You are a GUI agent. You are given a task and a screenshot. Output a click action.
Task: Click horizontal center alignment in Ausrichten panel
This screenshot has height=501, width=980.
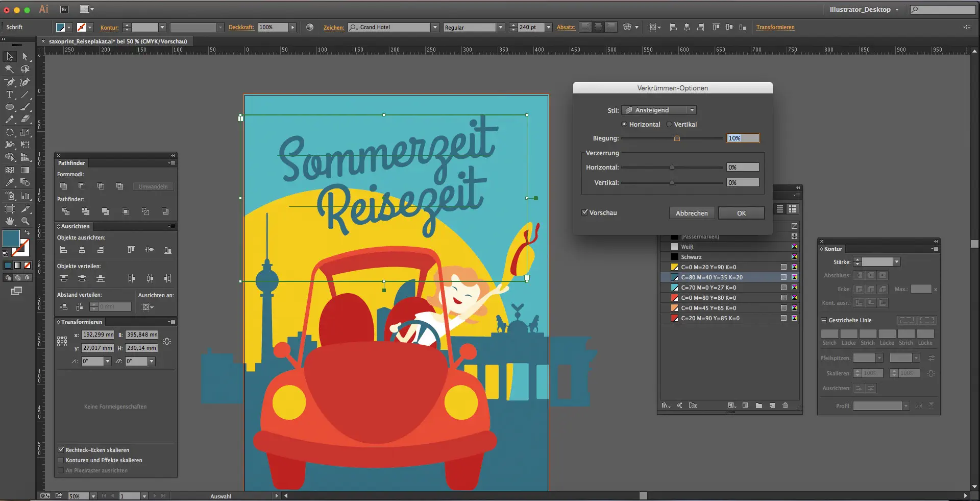(x=82, y=250)
